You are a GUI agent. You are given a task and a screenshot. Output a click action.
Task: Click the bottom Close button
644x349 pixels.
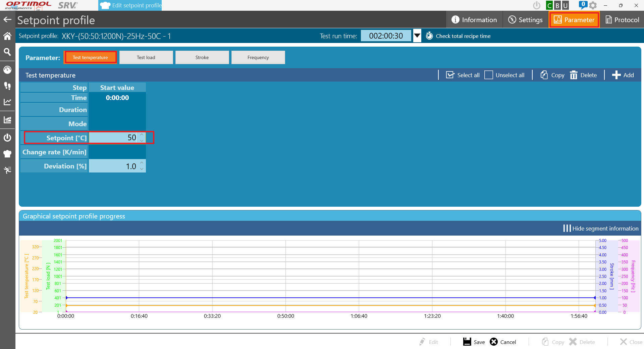click(x=631, y=342)
